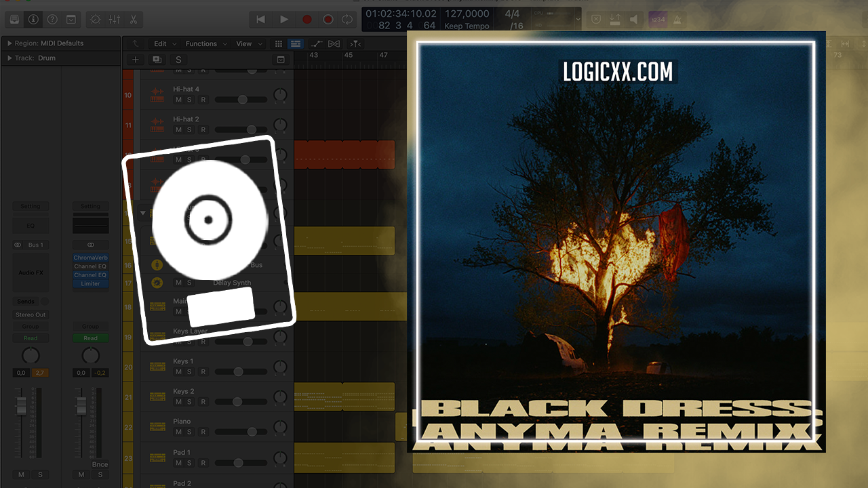Click the Keys 1 track icon
The width and height of the screenshot is (868, 488).
157,367
